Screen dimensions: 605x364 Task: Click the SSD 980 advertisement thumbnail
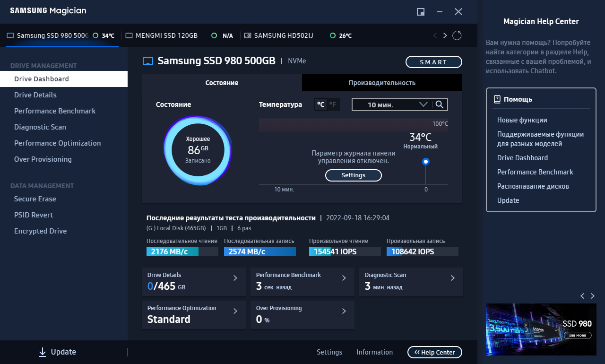(541, 329)
